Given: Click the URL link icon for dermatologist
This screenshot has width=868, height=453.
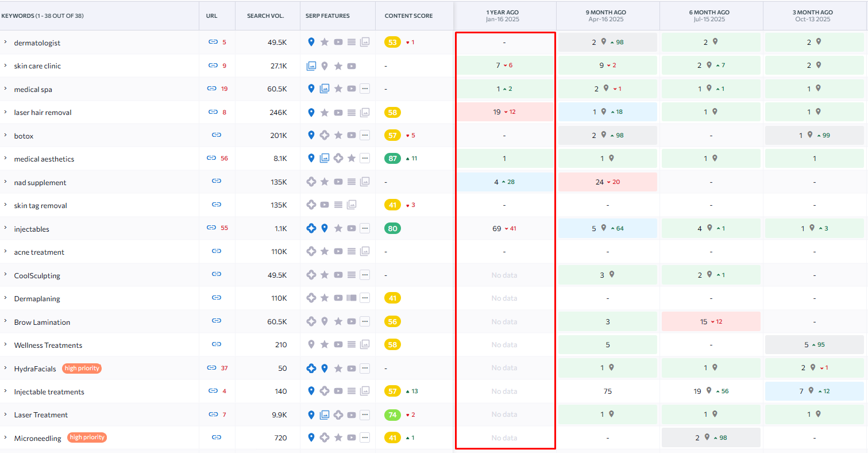Looking at the screenshot, I should [x=213, y=43].
